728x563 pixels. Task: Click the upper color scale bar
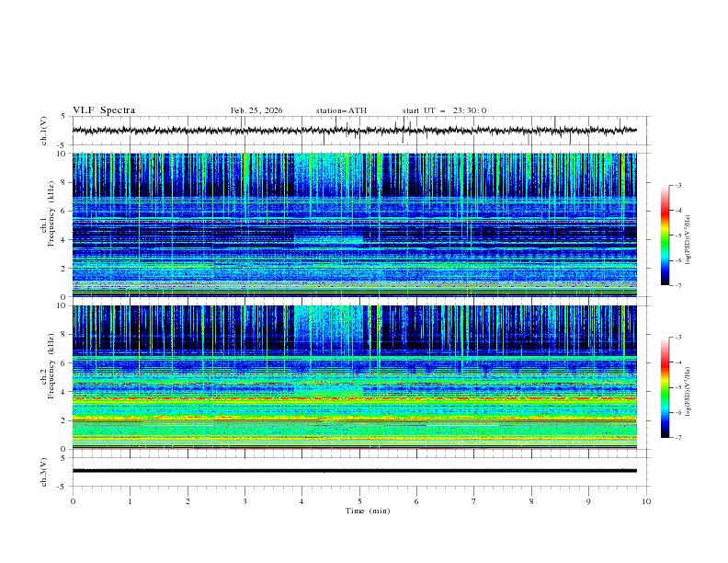(x=665, y=235)
